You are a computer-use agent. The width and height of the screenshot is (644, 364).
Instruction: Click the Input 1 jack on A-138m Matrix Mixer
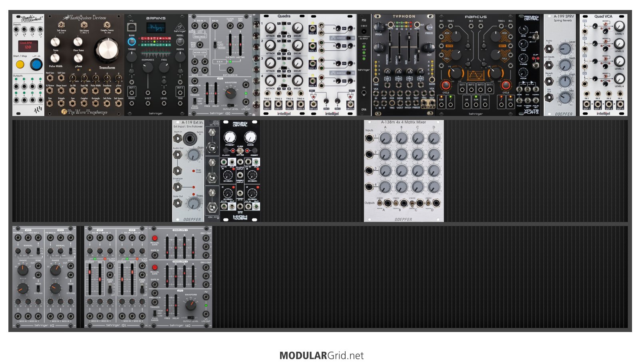click(x=369, y=138)
